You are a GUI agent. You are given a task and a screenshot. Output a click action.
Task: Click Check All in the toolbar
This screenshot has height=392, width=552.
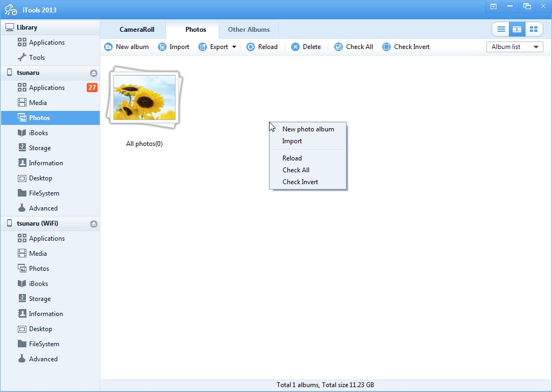(354, 47)
